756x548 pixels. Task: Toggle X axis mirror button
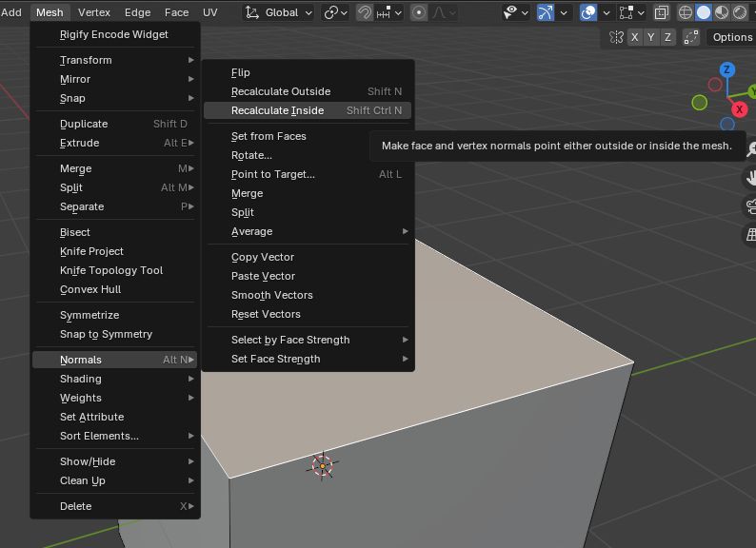pyautogui.click(x=635, y=37)
